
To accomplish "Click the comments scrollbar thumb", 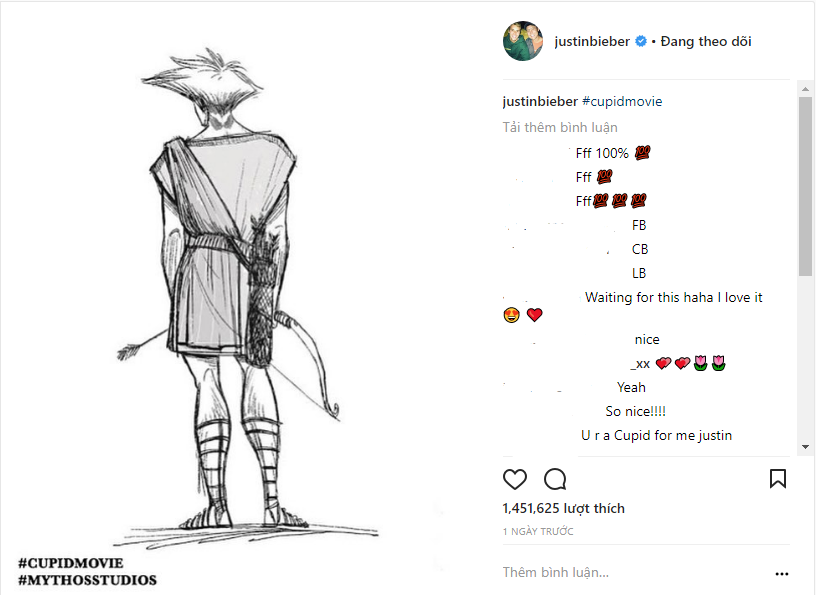I will (x=804, y=185).
